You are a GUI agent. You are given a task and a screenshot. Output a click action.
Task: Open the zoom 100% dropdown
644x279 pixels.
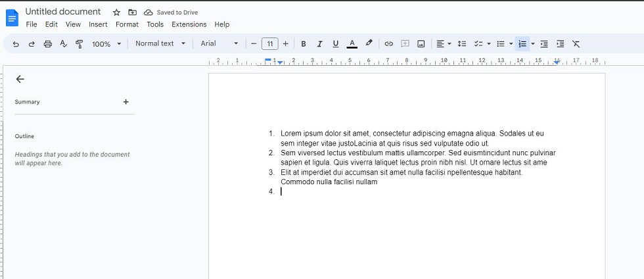[x=106, y=43]
